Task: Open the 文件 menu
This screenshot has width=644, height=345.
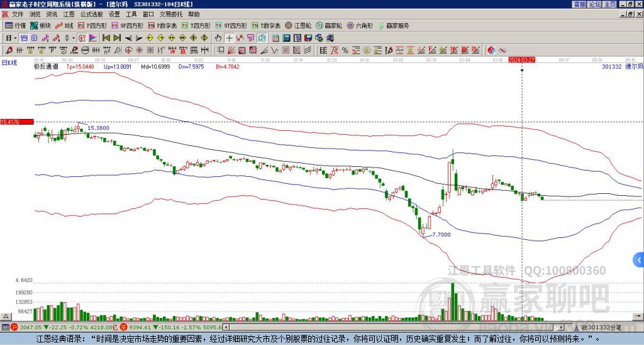Action: coord(18,14)
